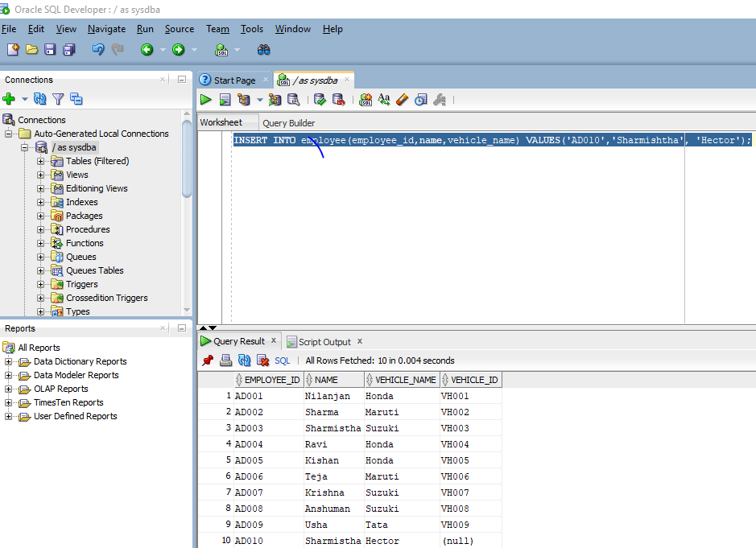
Task: Pin the Query Result tab with the red pin
Action: click(208, 361)
